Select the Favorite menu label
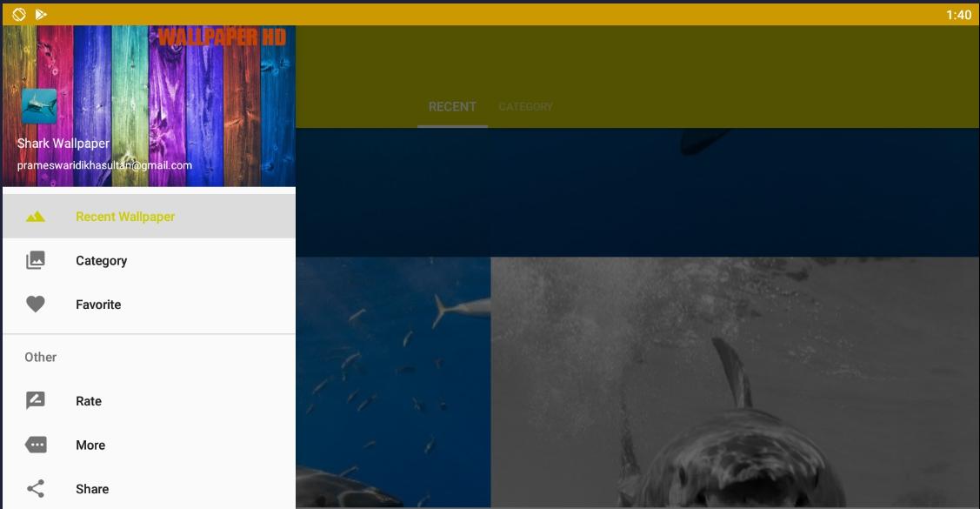Screen dimensions: 980x509 pyautogui.click(x=98, y=305)
